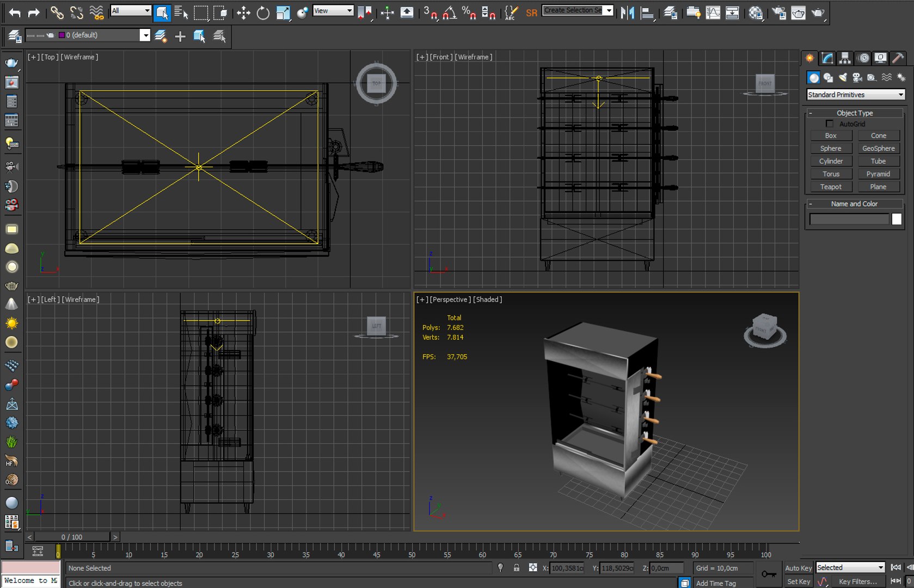The width and height of the screenshot is (914, 588).
Task: Open the Standard Primitives category dropdown
Action: click(x=855, y=95)
